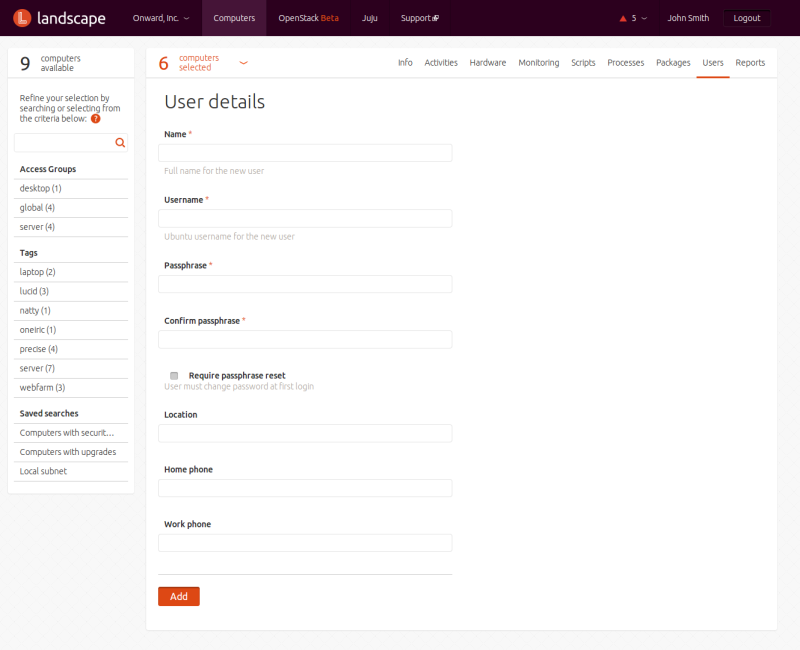
Task: Expand the computers selected chevron
Action: 243,63
